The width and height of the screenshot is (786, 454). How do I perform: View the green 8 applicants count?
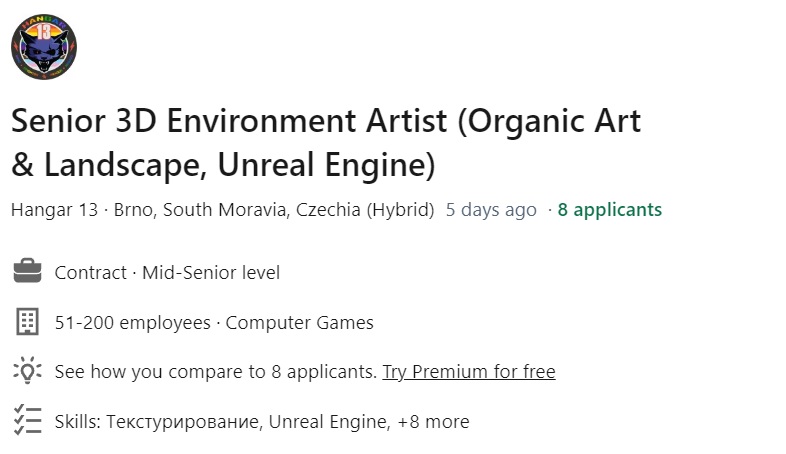click(x=609, y=210)
